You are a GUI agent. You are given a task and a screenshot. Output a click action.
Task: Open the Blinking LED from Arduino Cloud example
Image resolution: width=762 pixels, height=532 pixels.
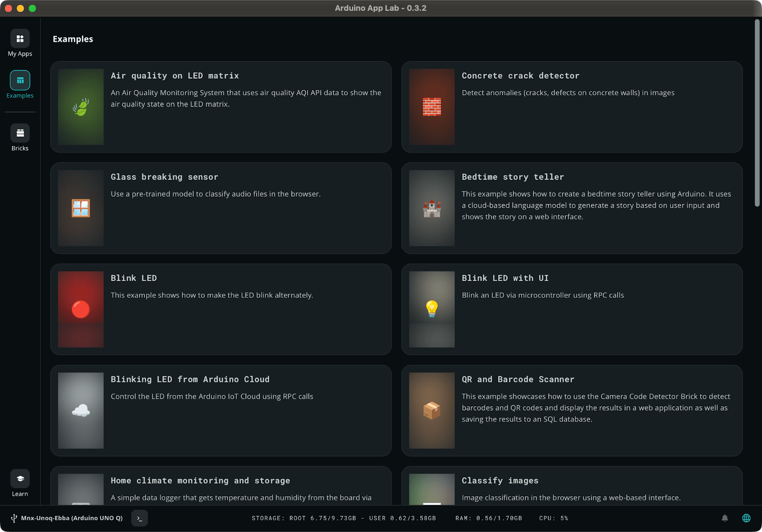221,411
